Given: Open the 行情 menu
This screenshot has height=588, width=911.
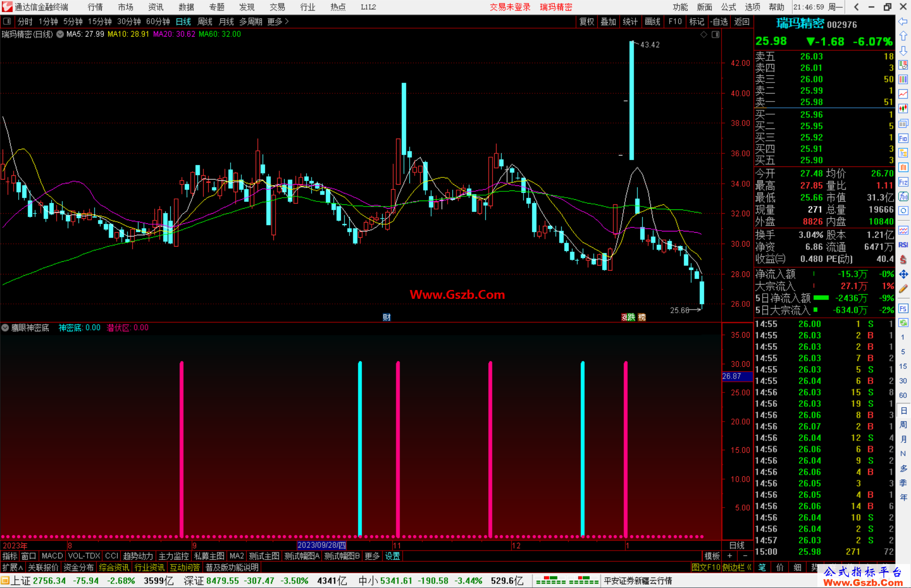Looking at the screenshot, I should 95,7.
